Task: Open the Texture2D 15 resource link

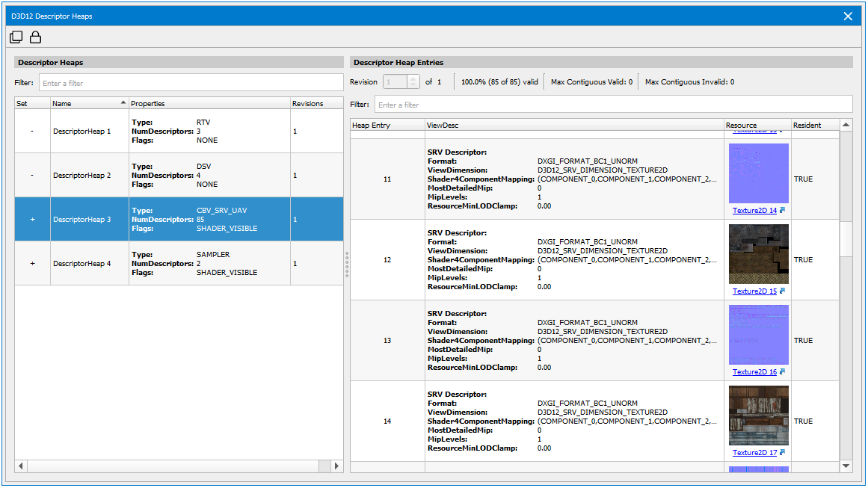Action: (754, 291)
